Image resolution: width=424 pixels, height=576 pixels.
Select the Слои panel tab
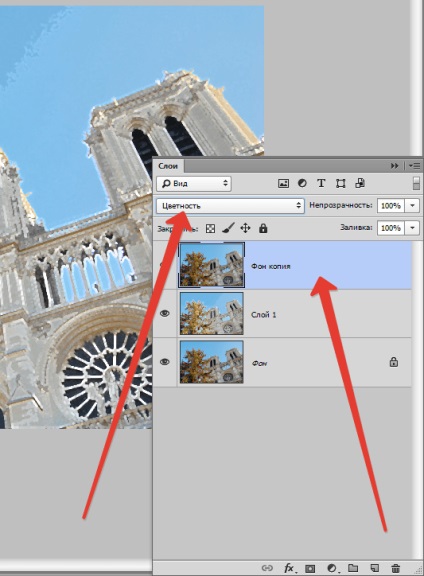(x=168, y=166)
